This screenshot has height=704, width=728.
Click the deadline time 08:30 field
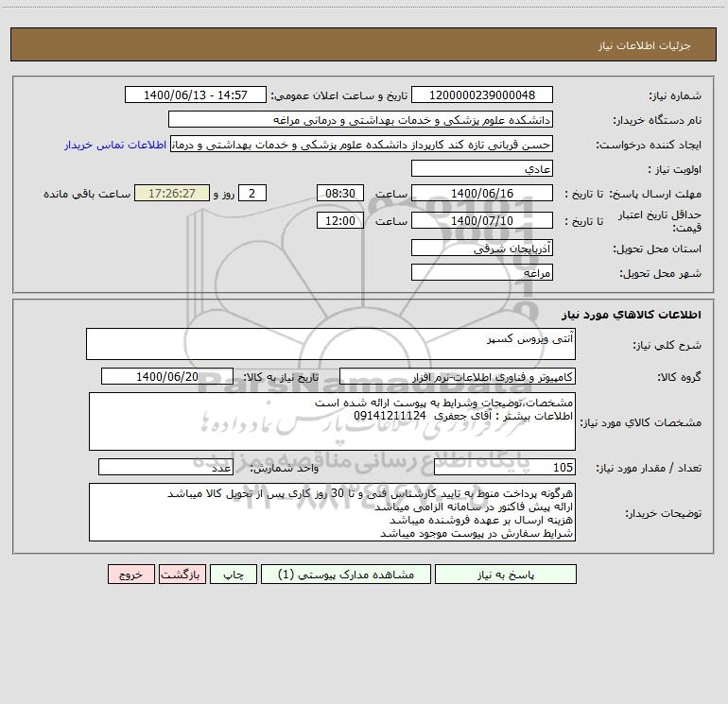(x=339, y=193)
